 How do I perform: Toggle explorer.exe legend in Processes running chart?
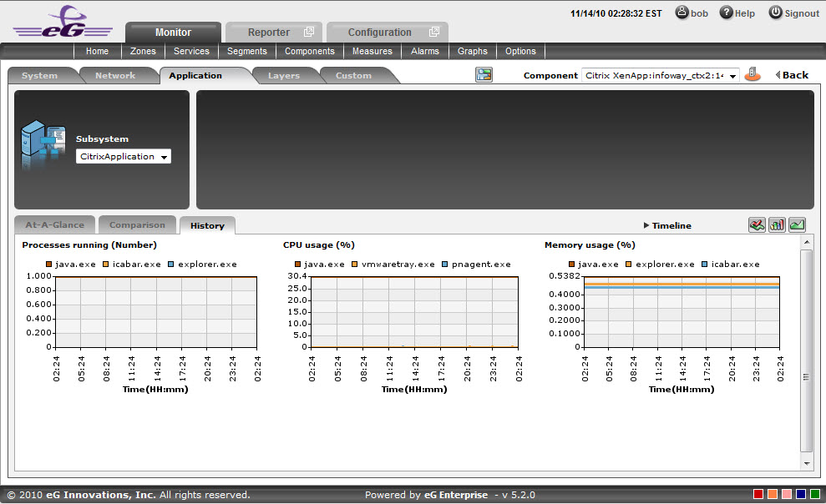coord(202,265)
